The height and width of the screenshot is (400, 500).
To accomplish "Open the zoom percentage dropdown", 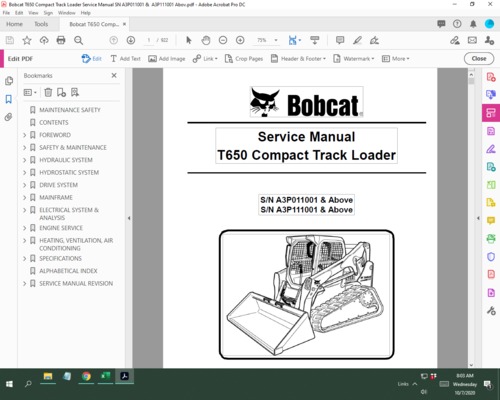I will pyautogui.click(x=276, y=40).
